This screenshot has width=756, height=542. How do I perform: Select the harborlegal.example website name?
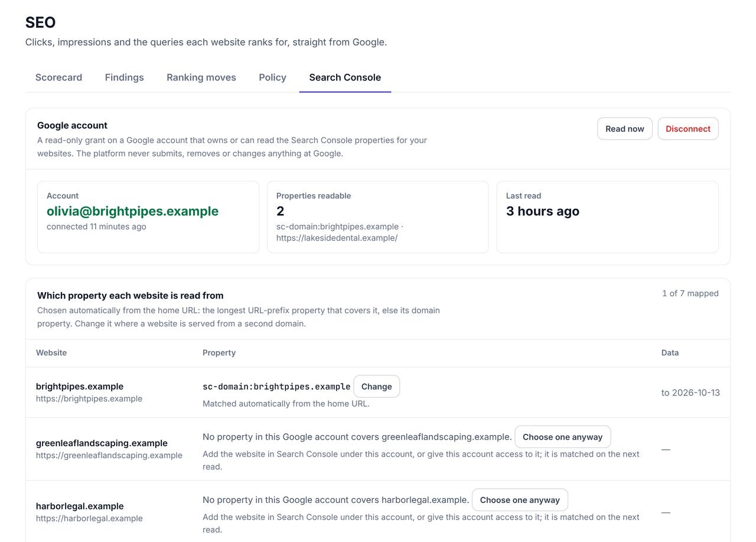[x=80, y=506]
